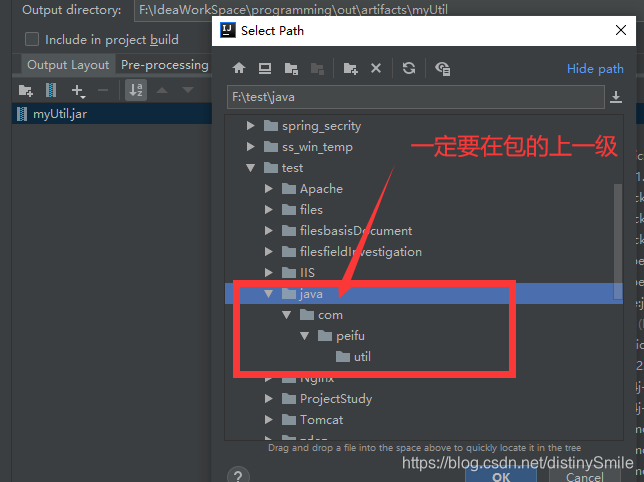Expand the ProjectStudy folder
The height and width of the screenshot is (482, 644).
[269, 398]
